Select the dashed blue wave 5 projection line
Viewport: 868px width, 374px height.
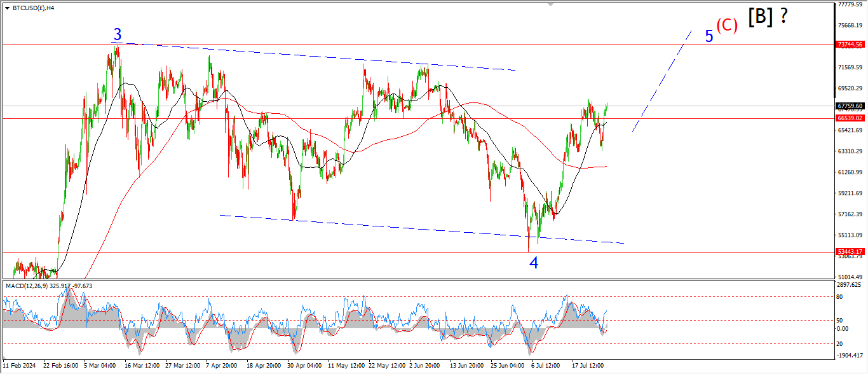(x=661, y=81)
